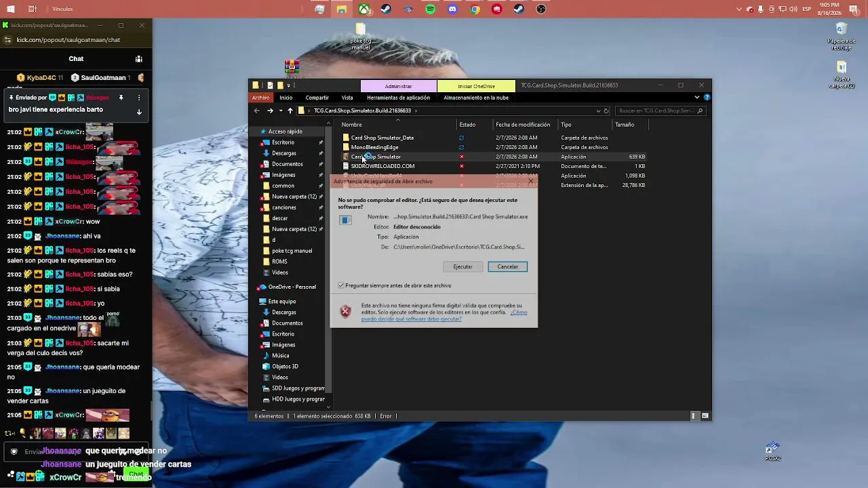The height and width of the screenshot is (488, 868).
Task: Select the Nueva carpeta (2) desktop icon
Action: [842, 75]
